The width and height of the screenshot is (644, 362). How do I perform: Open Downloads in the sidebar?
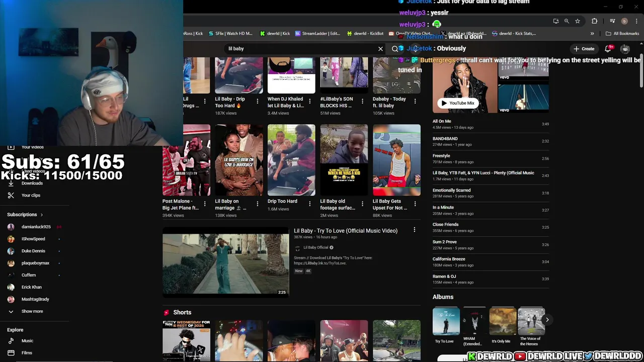(31, 184)
